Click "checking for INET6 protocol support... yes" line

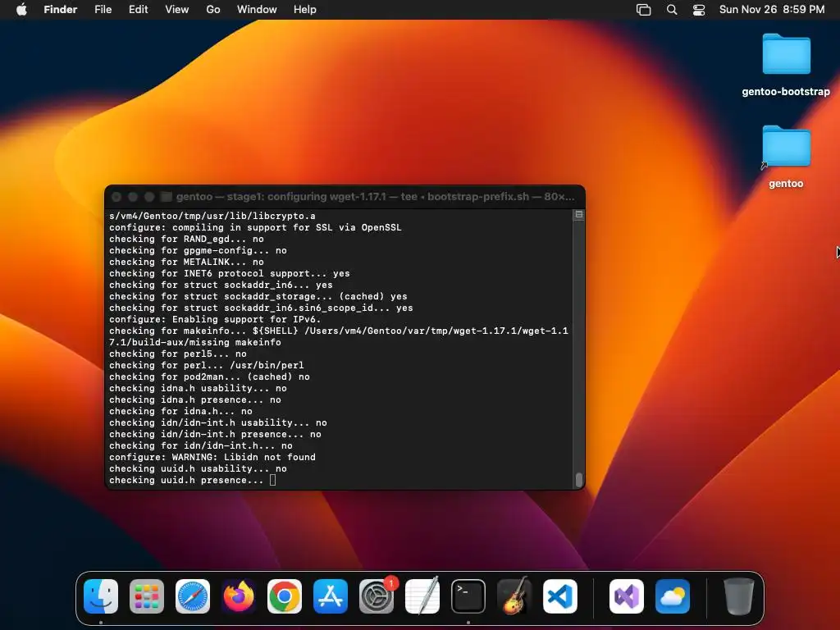[230, 274]
